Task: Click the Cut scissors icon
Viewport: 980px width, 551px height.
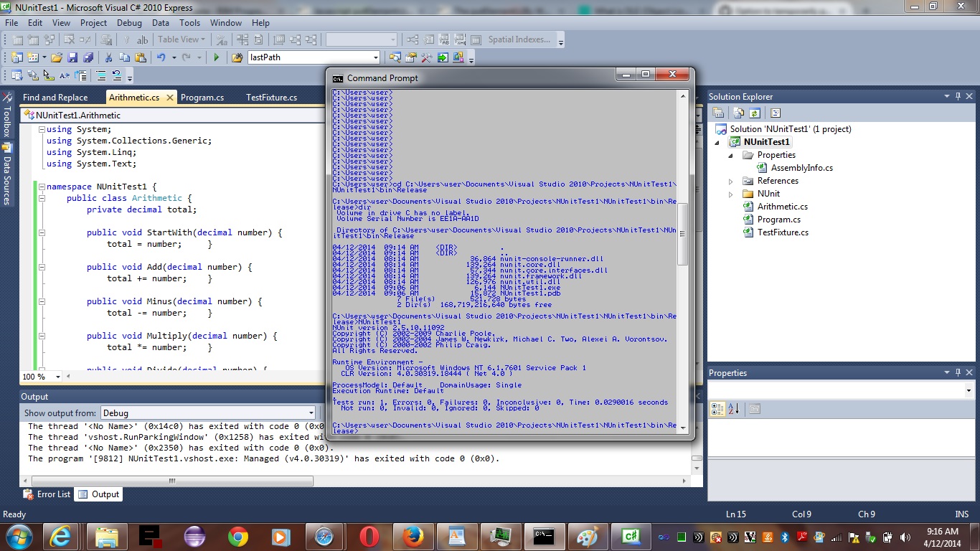Action: tap(108, 57)
